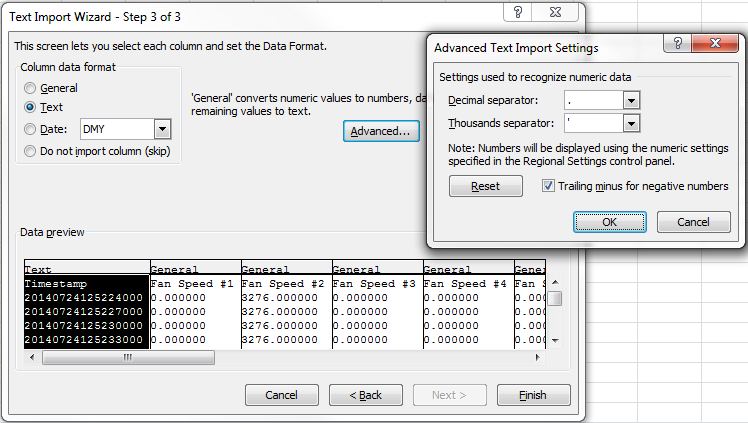
Task: Confirm Advanced settings with OK
Action: click(x=610, y=222)
